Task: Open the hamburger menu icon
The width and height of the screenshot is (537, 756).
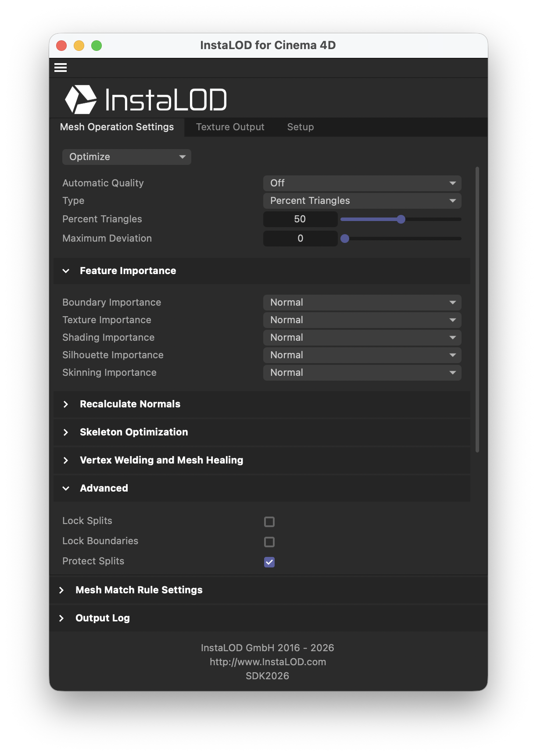Action: coord(61,68)
